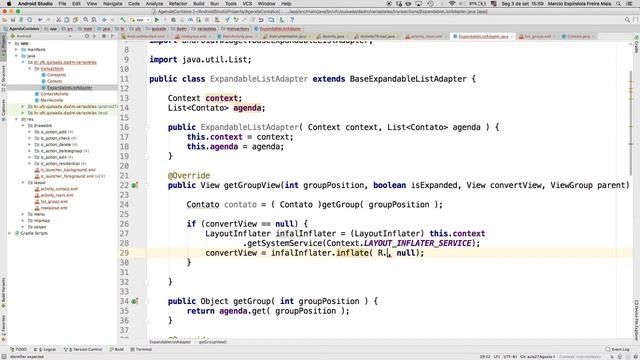640x360 pixels.
Task: Click the Wi-Fi icon in macOS menu bar
Action: click(x=451, y=4)
